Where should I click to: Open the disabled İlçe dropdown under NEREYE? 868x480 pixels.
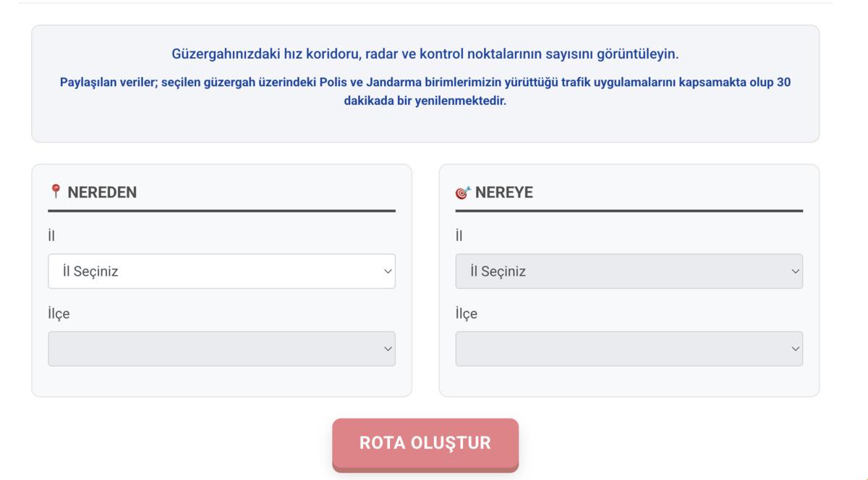[x=629, y=348]
